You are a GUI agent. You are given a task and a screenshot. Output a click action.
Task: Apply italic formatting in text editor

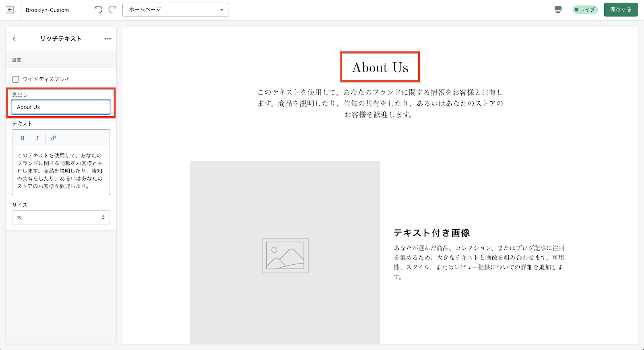click(x=37, y=138)
